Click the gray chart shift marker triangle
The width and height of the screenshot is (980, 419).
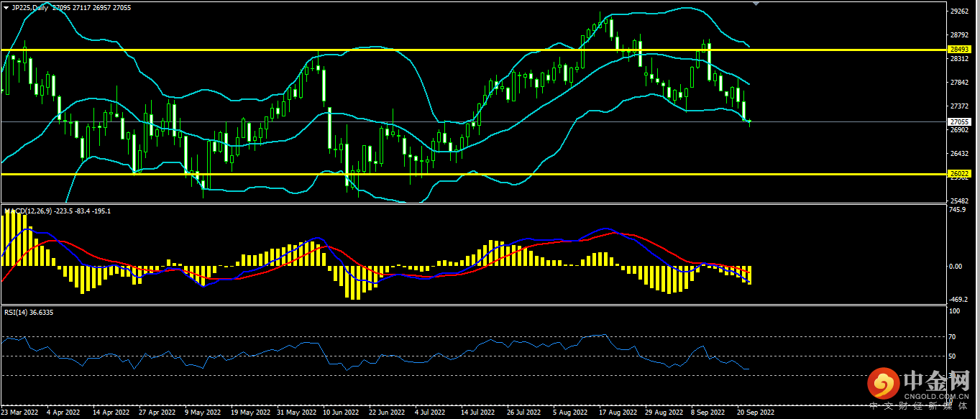[x=755, y=4]
